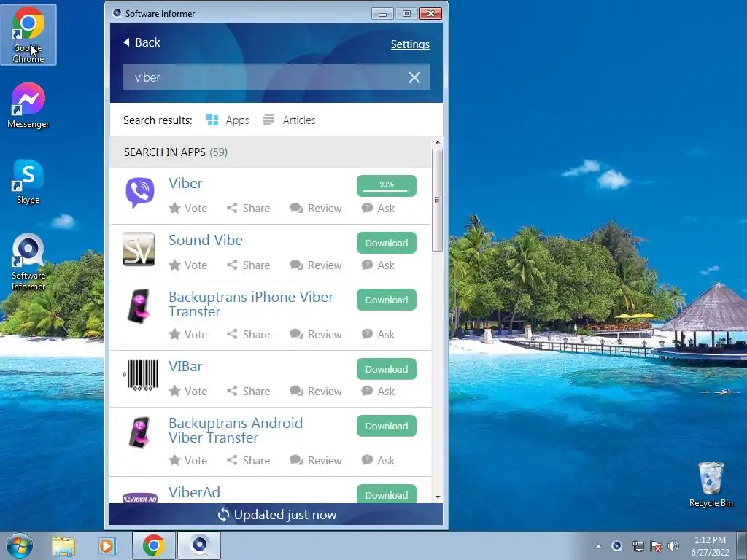Download Backuptrans Android Viber Transfer

click(387, 426)
